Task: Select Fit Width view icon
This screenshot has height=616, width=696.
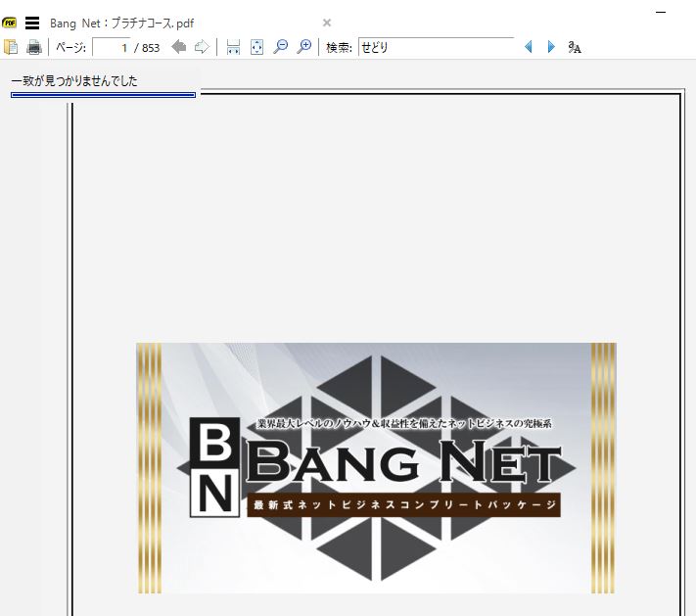Action: pos(234,47)
